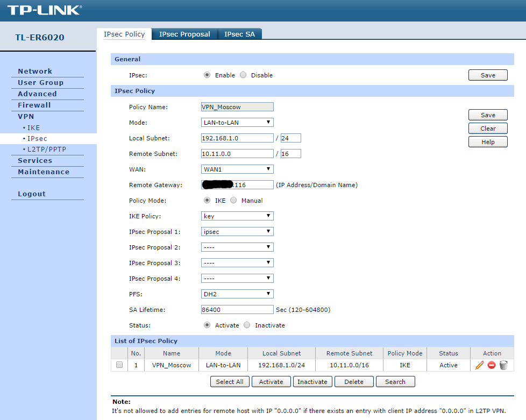Switch to the IPsec Proposal tab
This screenshot has width=526, height=420.
[184, 34]
